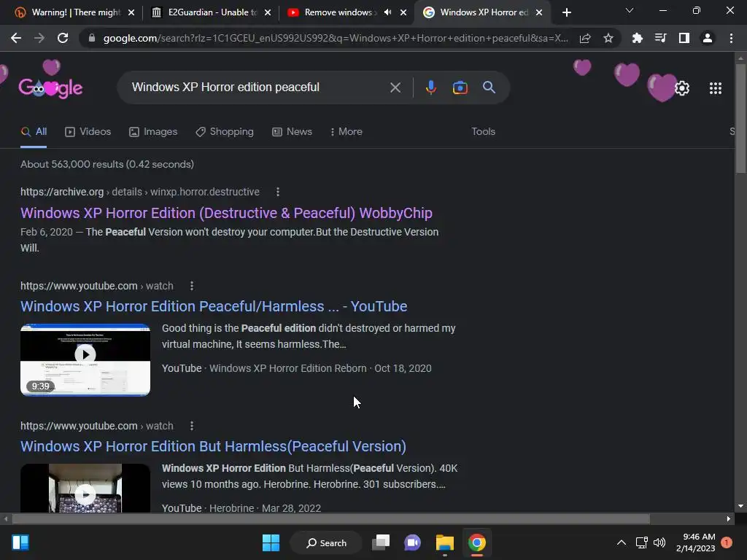
Task: Open the Widgets icon on taskbar
Action: point(20,542)
